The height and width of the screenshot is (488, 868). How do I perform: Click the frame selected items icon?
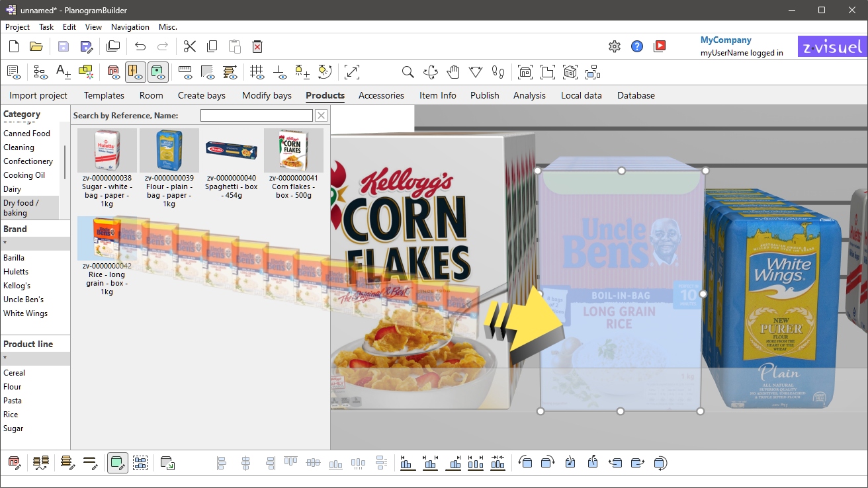pos(593,72)
